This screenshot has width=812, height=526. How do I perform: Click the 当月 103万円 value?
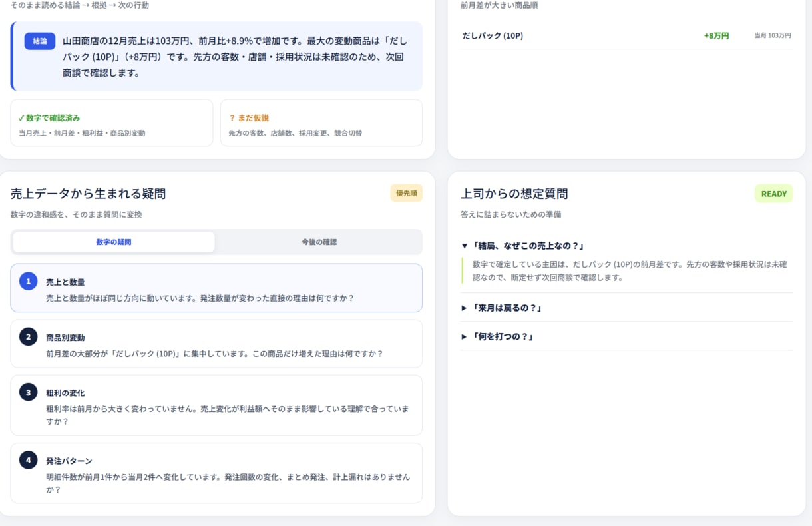click(x=773, y=36)
